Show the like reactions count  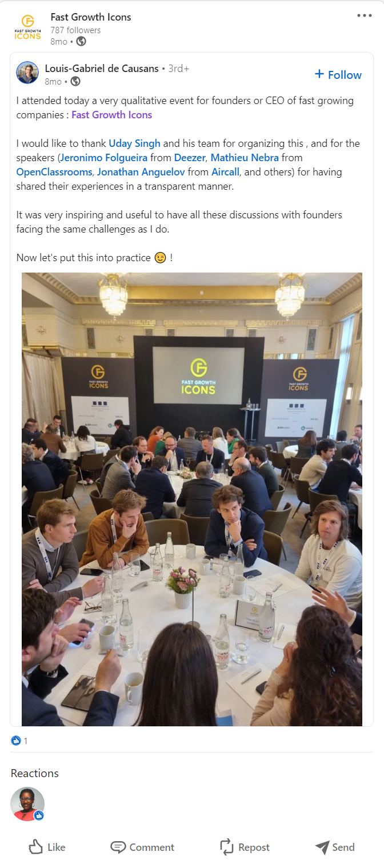pos(19,741)
